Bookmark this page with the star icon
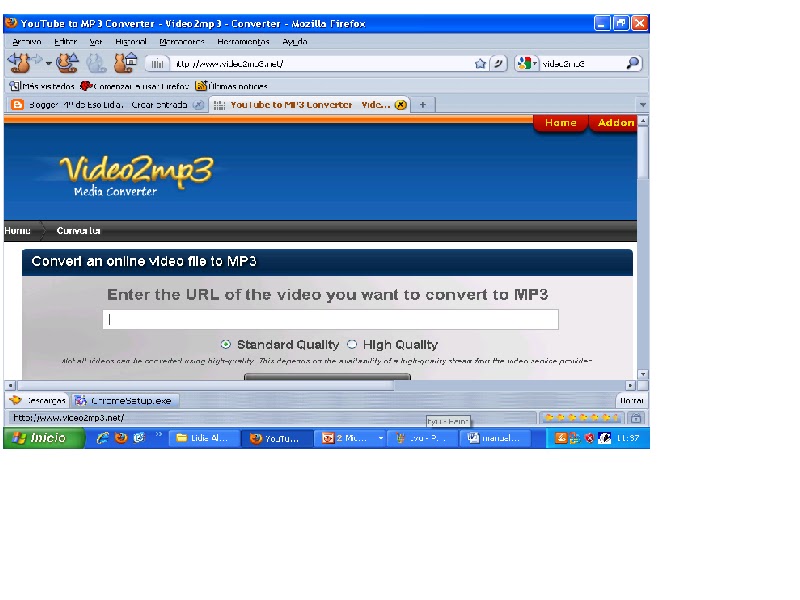The image size is (800, 600). coord(480,64)
